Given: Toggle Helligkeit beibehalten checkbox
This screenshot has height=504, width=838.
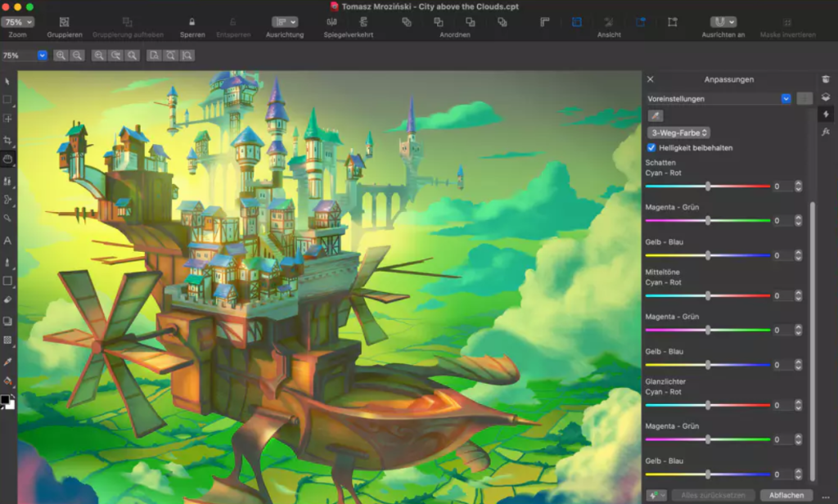Looking at the screenshot, I should [651, 147].
